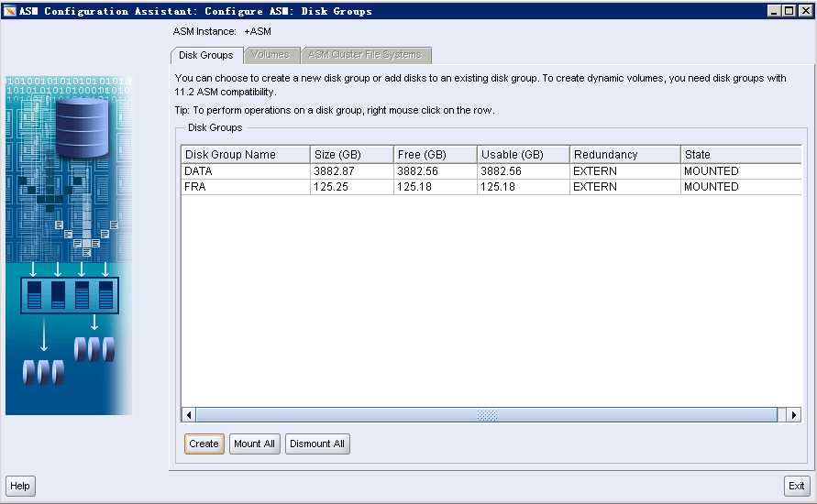Open the ASM Cluster File Systems tab

365,55
